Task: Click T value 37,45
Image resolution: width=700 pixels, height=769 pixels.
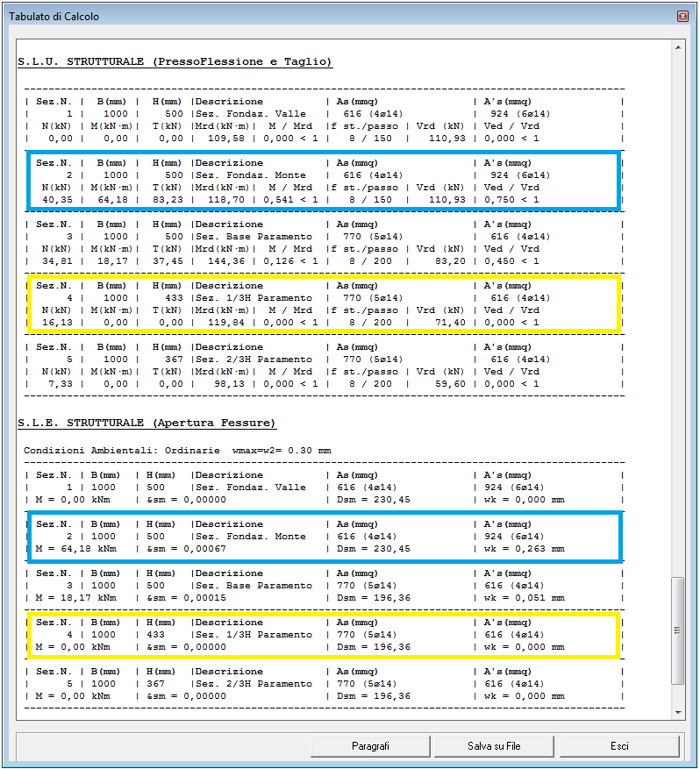Action: [168, 261]
